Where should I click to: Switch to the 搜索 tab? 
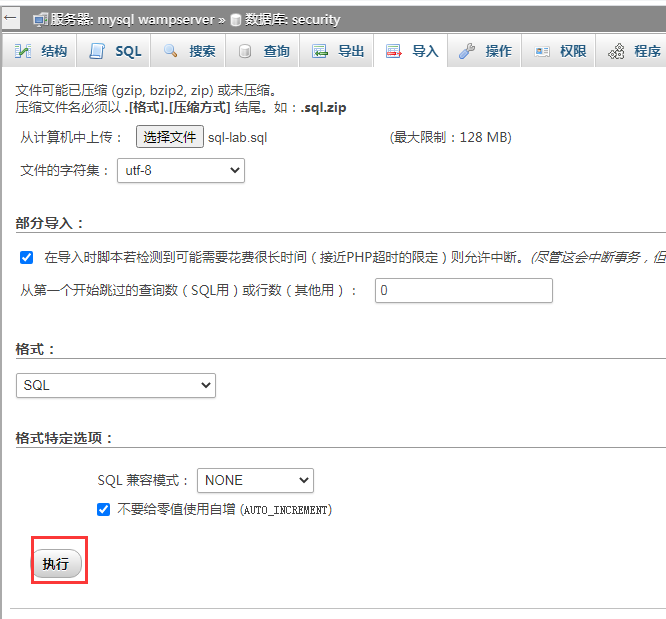187,51
